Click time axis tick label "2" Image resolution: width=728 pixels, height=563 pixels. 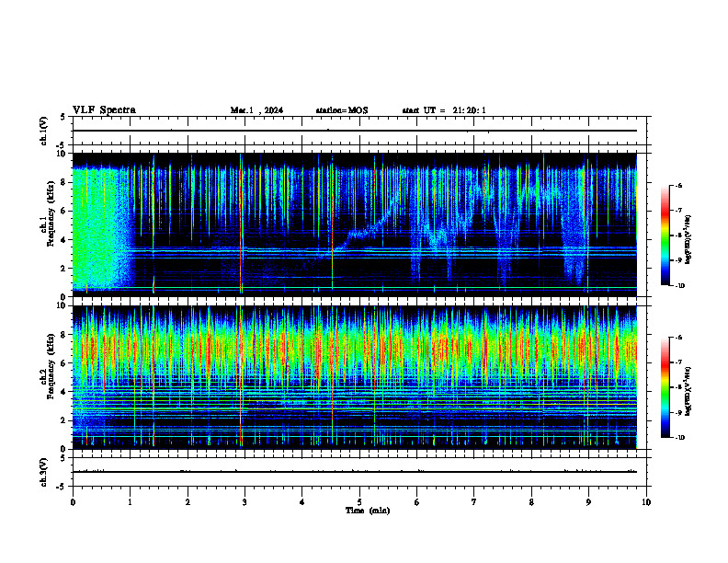[188, 502]
